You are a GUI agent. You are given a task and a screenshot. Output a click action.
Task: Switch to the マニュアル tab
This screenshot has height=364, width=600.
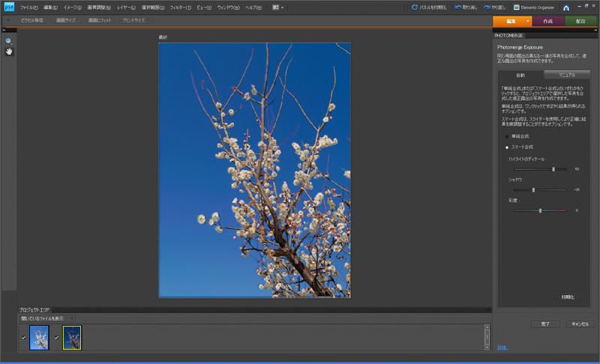[x=567, y=75]
